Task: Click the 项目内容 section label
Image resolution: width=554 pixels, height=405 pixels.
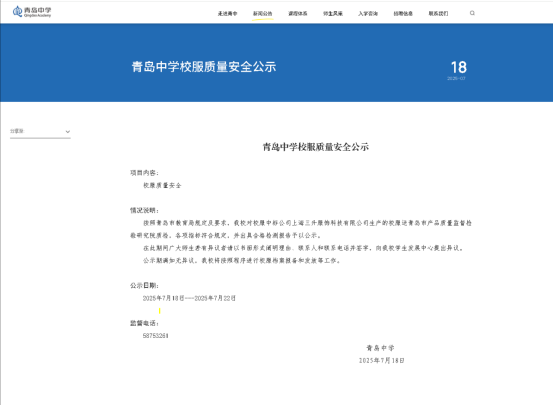Action: (145, 173)
